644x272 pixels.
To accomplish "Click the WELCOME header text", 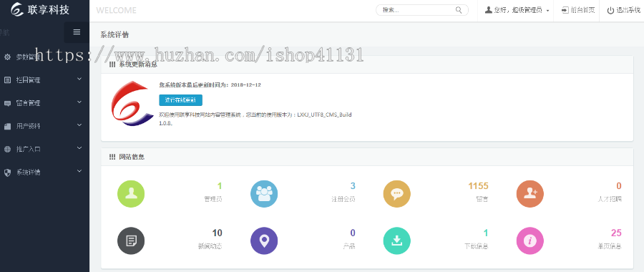I will [116, 11].
